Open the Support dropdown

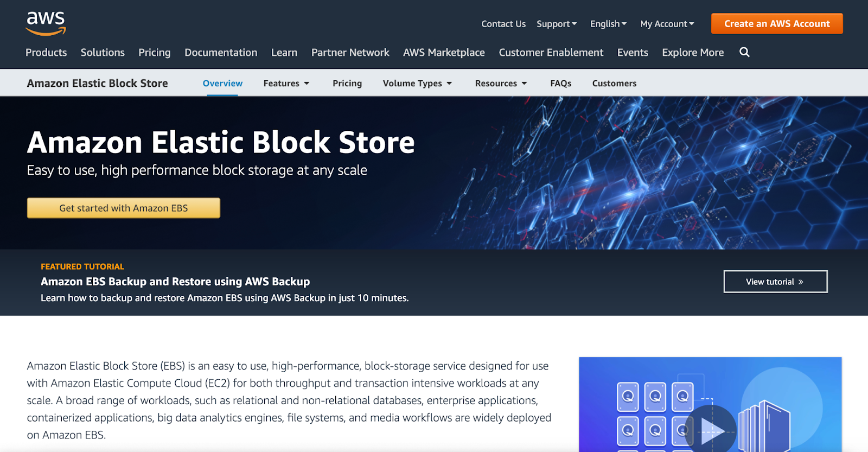pyautogui.click(x=557, y=24)
